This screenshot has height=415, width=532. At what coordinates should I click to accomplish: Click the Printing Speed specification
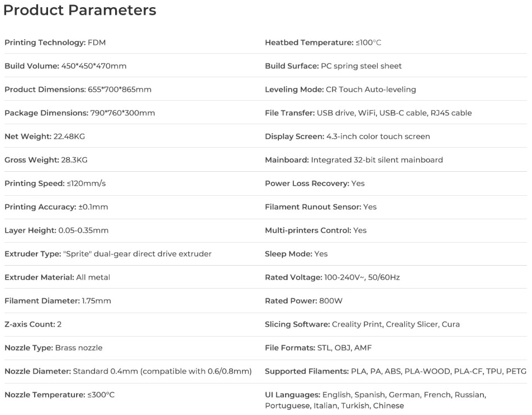pyautogui.click(x=55, y=183)
